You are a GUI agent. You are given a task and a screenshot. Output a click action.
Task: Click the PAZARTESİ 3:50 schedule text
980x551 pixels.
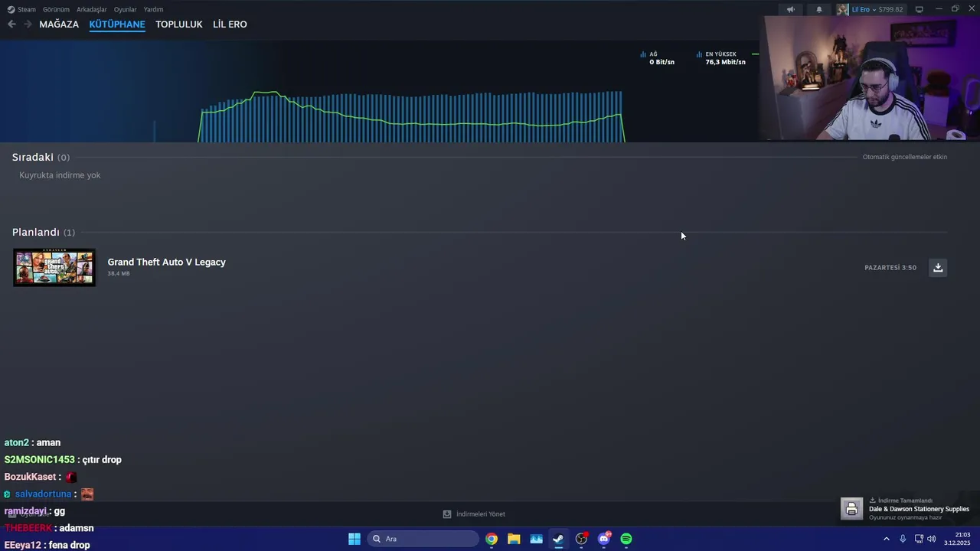(890, 268)
